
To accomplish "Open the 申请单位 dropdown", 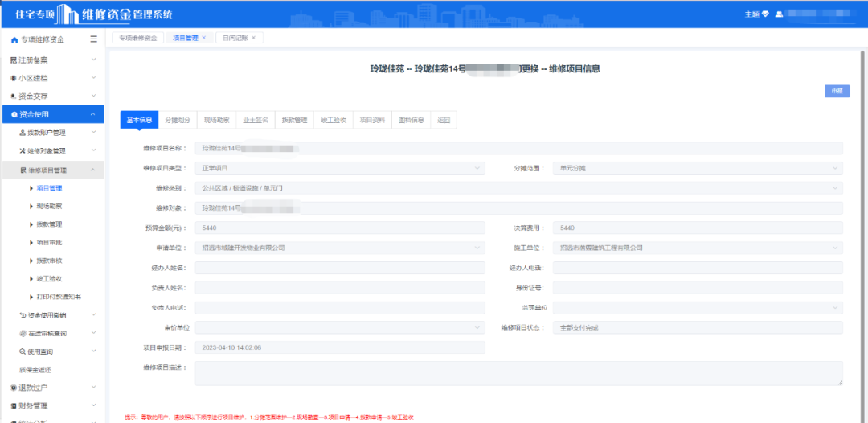I will (x=340, y=248).
